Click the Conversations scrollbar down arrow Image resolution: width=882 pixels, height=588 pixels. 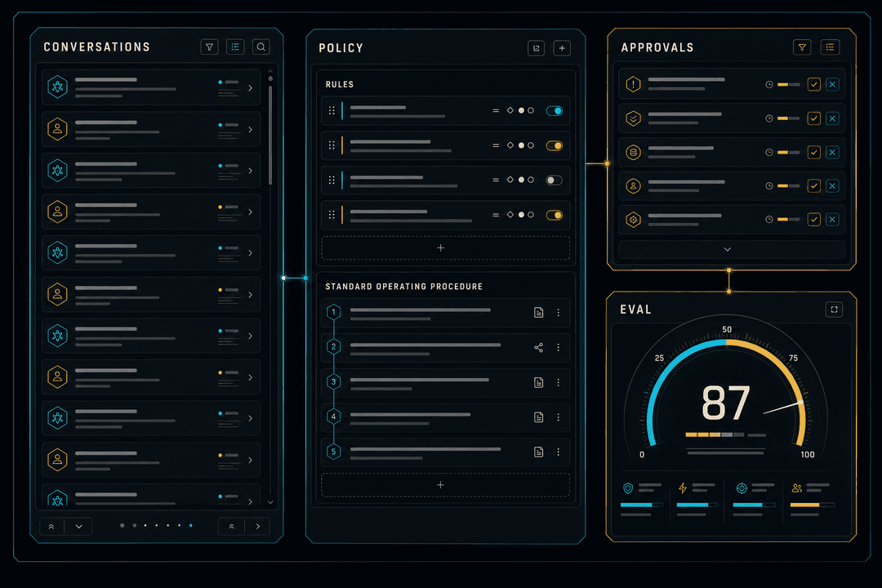(270, 502)
